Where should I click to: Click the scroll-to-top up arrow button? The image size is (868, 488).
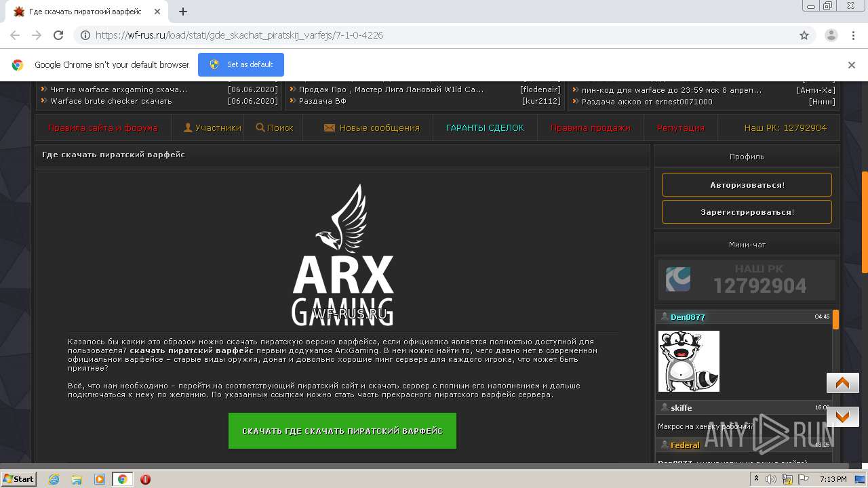[843, 383]
